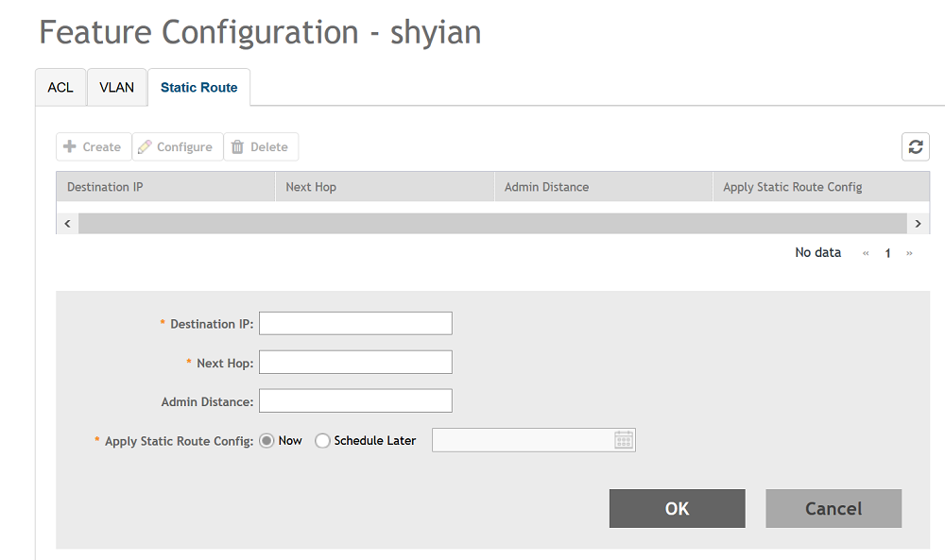This screenshot has height=560, width=945.
Task: Click the Create plus button
Action: click(x=93, y=147)
